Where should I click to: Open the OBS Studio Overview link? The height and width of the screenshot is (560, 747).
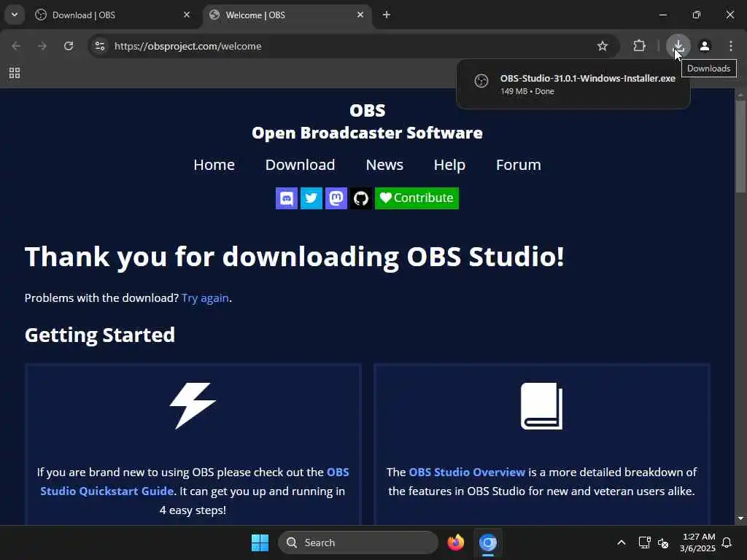click(x=467, y=472)
